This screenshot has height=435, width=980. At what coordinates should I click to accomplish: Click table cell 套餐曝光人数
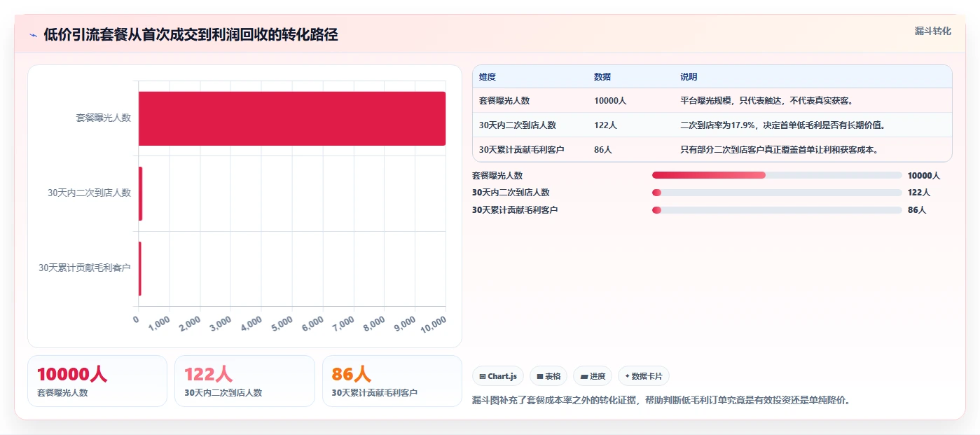coord(504,101)
